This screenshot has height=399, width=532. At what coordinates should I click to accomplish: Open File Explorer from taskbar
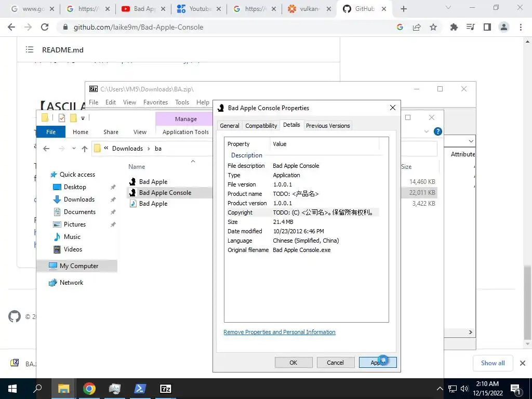point(63,389)
